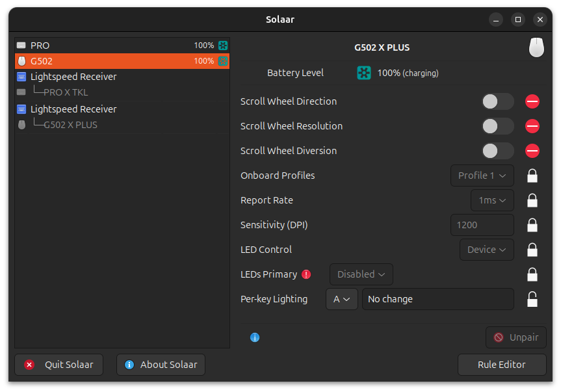The image size is (561, 392).
Task: Click the red icon for Scroll Wheel Resolution
Action: point(532,126)
